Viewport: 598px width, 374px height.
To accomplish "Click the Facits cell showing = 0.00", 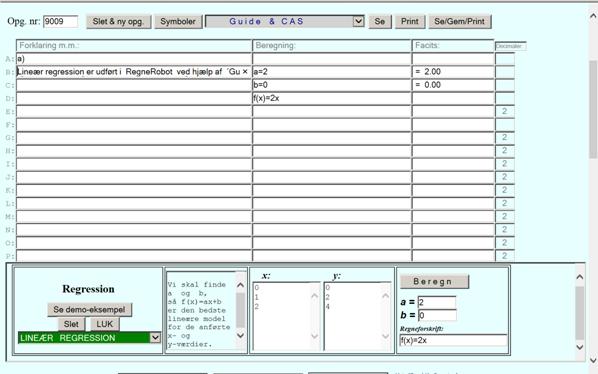I will click(453, 85).
